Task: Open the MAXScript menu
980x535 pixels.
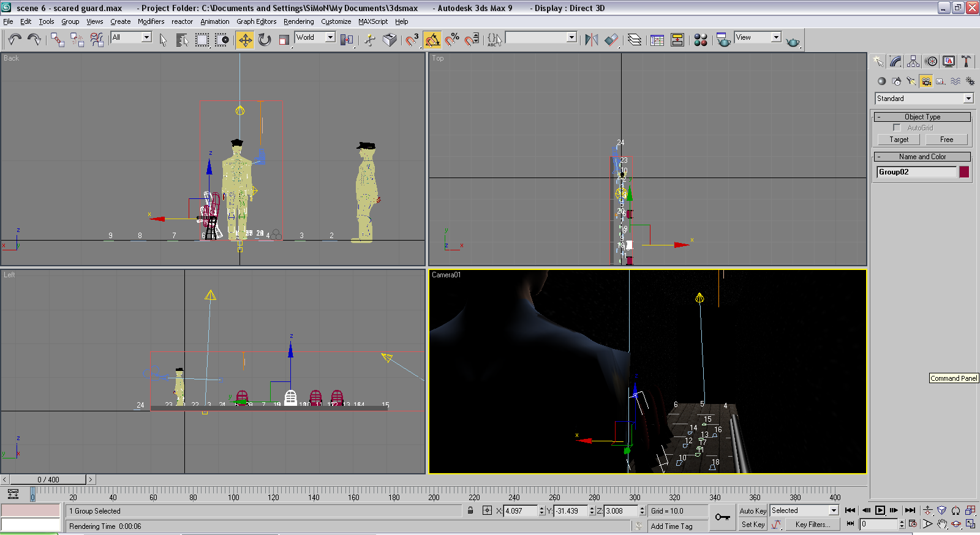Action: (x=373, y=21)
